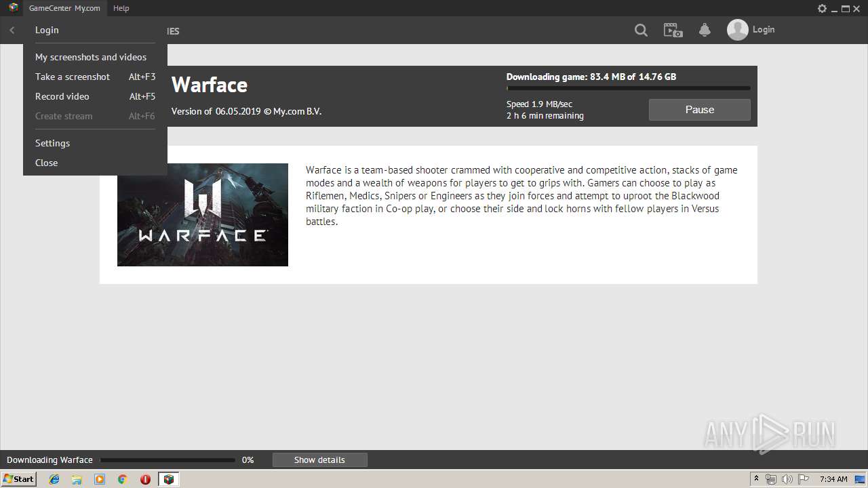This screenshot has width=868, height=488.
Task: Click the user avatar icon
Action: [x=737, y=30]
